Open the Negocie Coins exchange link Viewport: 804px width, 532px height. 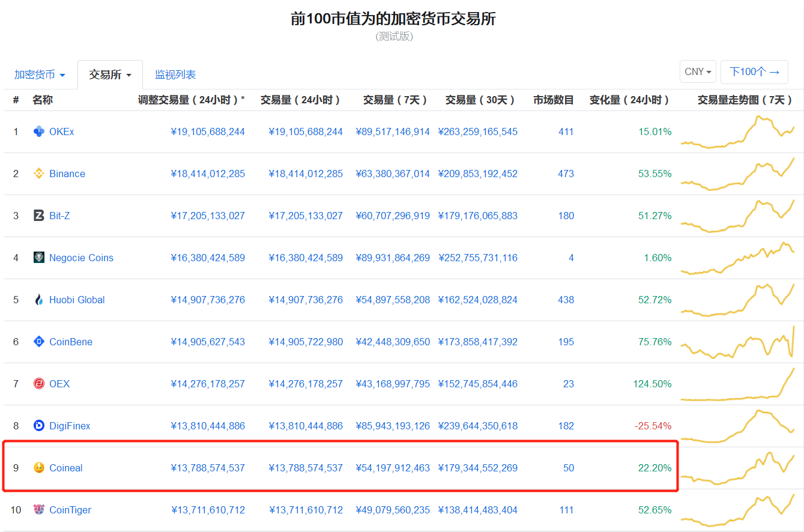(x=81, y=258)
